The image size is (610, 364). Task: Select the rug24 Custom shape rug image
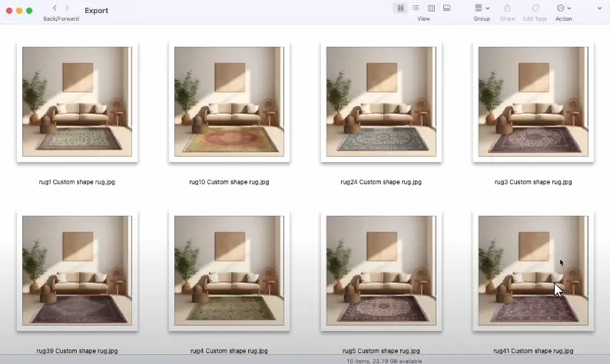coord(381,101)
